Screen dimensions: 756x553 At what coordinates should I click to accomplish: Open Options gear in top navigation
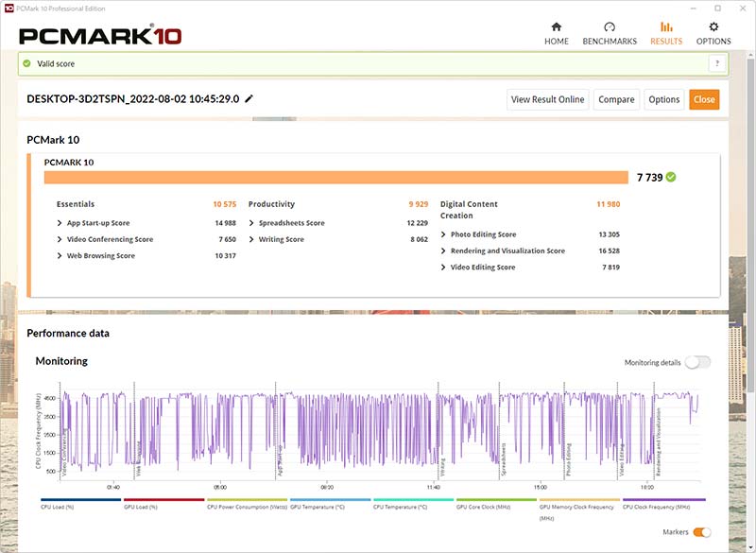click(x=713, y=27)
